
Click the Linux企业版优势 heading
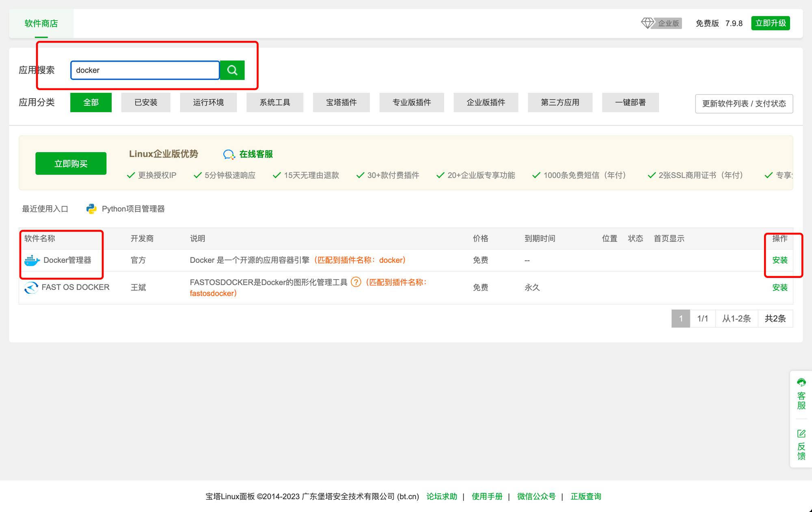coord(164,154)
